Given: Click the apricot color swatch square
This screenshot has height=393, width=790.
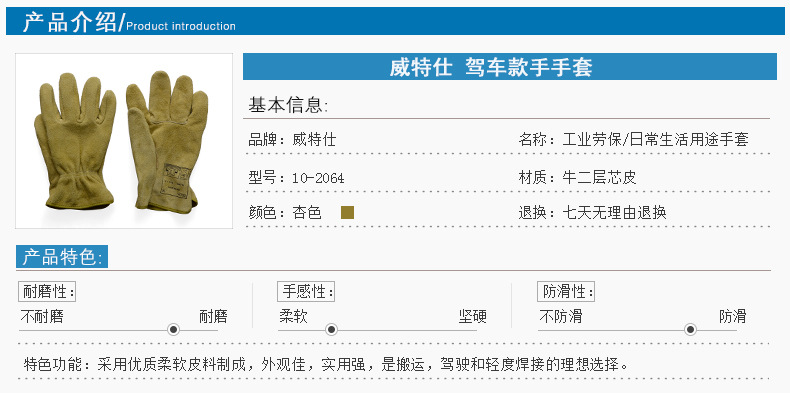Looking at the screenshot, I should [347, 213].
